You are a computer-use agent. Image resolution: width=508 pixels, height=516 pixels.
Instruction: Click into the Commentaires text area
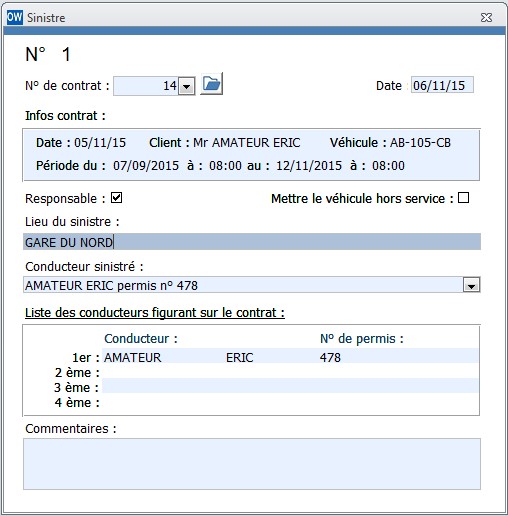tap(252, 464)
